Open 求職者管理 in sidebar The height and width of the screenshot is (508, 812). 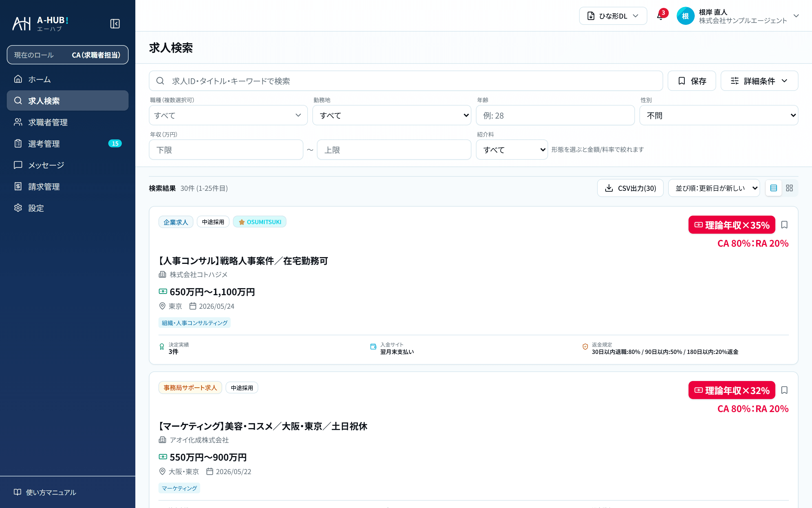[67, 122]
